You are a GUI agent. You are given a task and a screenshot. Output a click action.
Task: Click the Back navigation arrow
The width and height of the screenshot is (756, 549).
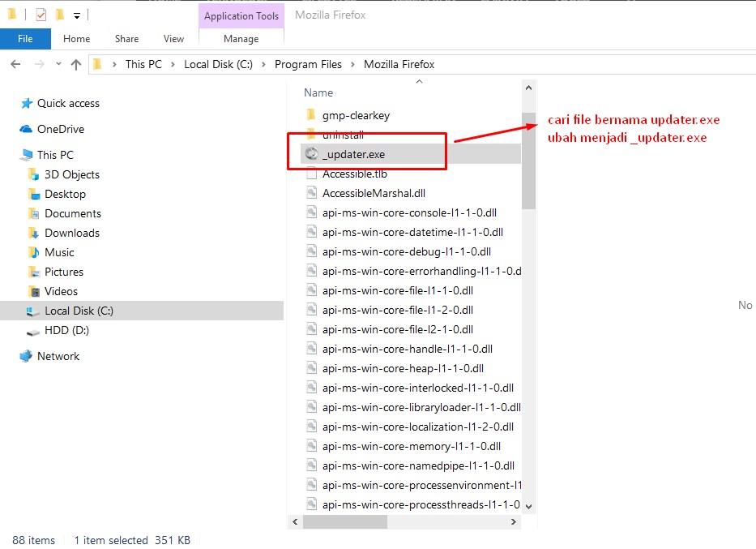tap(15, 64)
